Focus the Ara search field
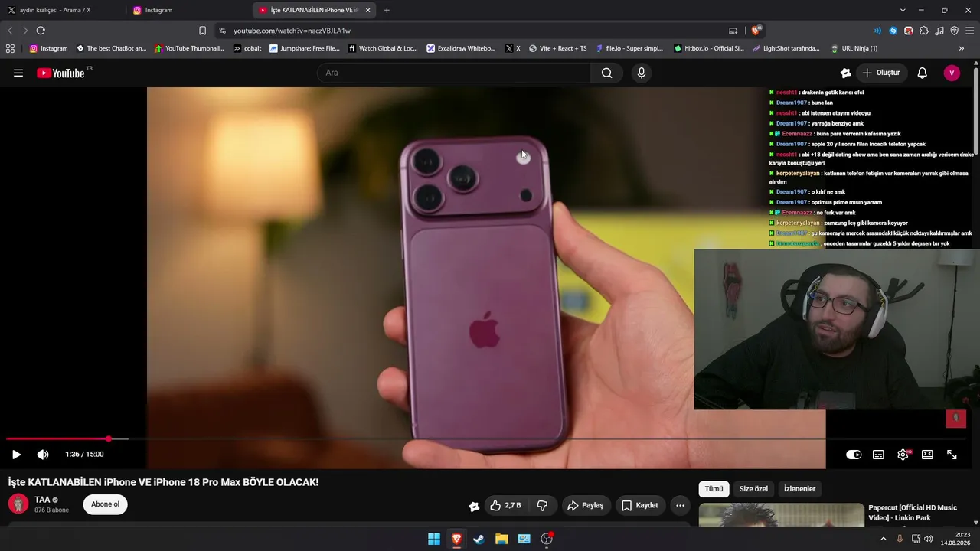The height and width of the screenshot is (551, 980). (454, 73)
